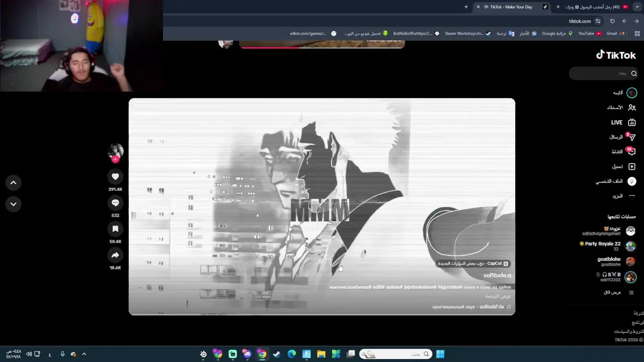Screen dimensions: 644x362
Task: Open the comments bubble showing 532
Action: [115, 203]
